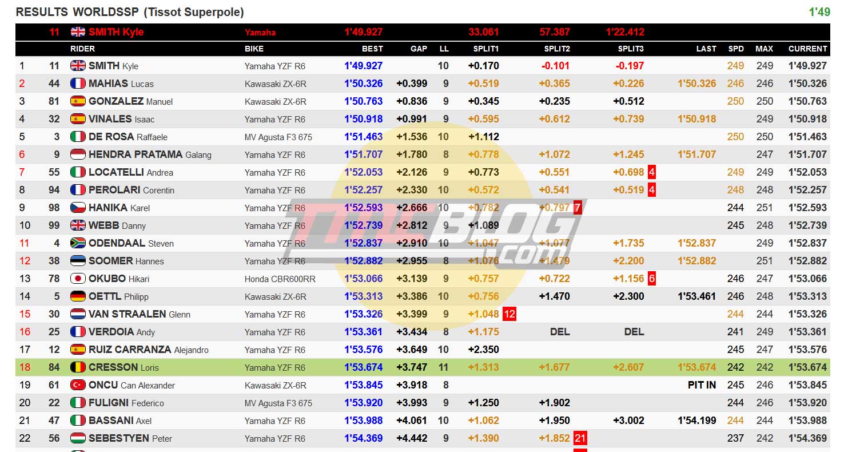
Task: Click the BIKE column header
Action: pos(254,49)
